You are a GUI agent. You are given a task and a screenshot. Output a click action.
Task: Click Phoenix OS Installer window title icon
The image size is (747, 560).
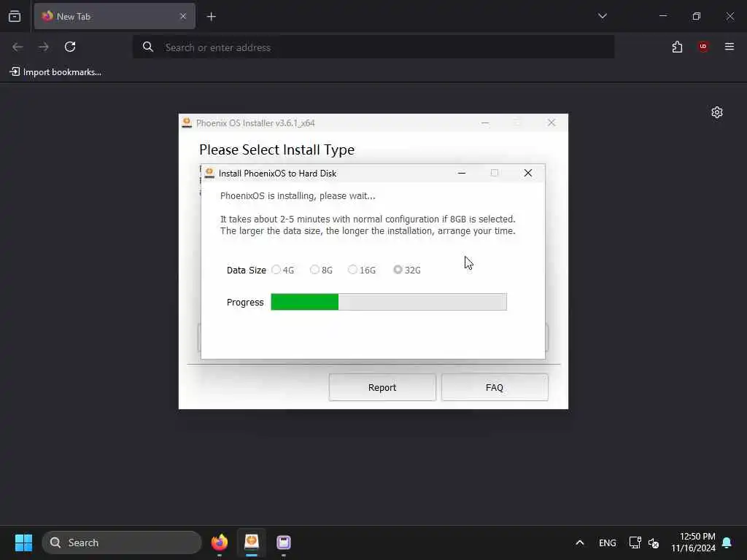(187, 122)
